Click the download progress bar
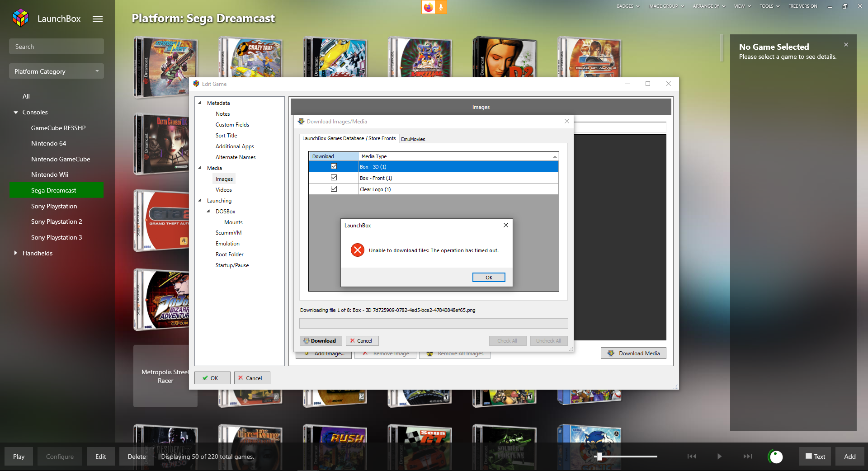Screen dimensions: 868x471 (x=434, y=323)
